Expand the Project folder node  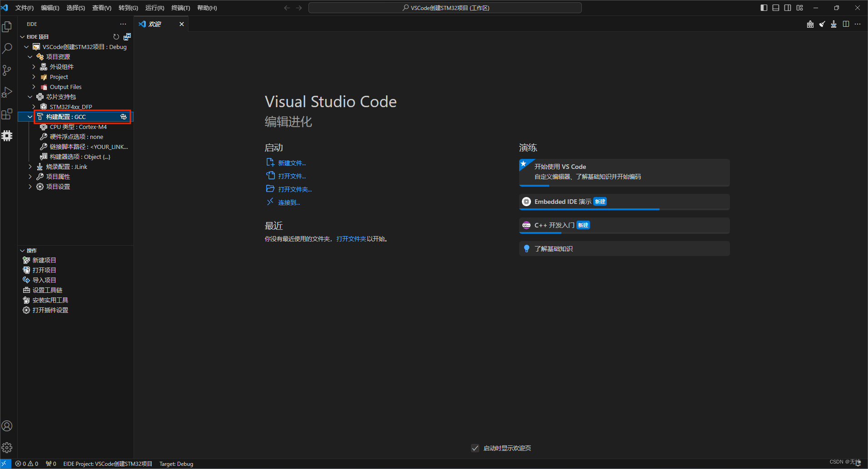pyautogui.click(x=34, y=77)
